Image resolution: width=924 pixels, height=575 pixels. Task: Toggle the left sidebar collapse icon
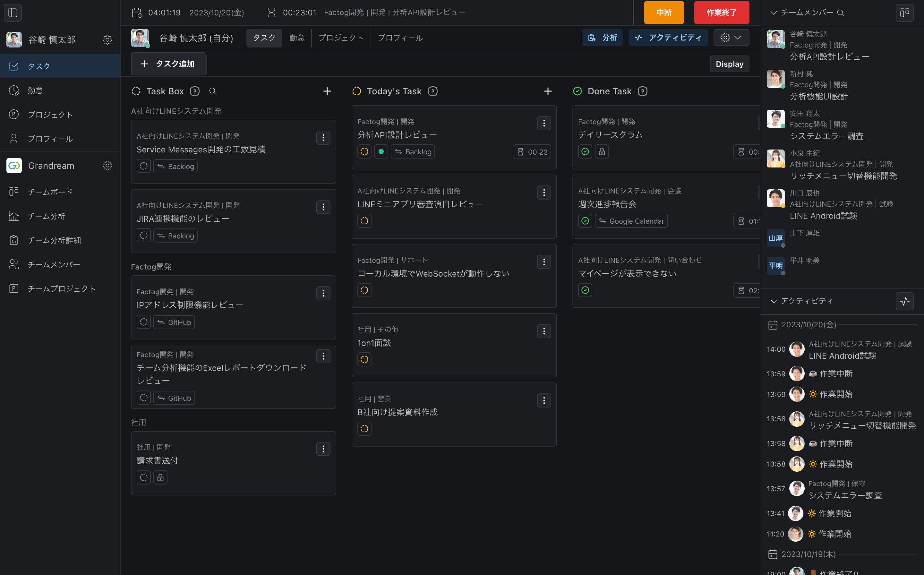point(13,13)
